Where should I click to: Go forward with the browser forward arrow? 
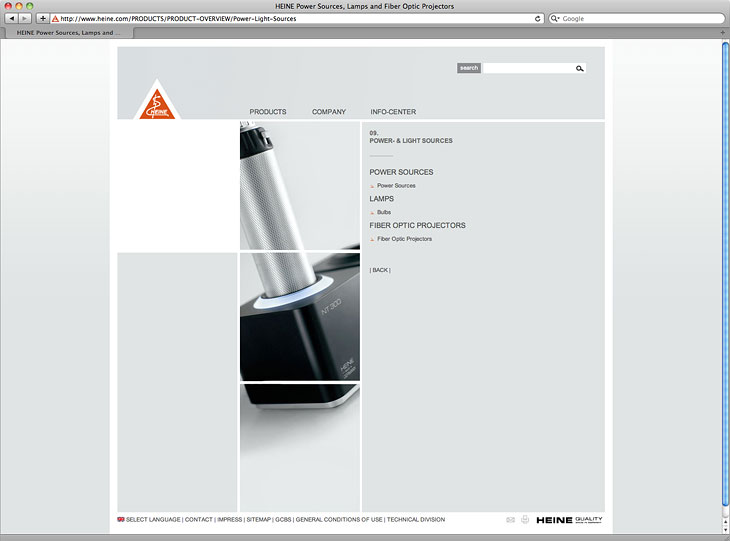pos(25,19)
